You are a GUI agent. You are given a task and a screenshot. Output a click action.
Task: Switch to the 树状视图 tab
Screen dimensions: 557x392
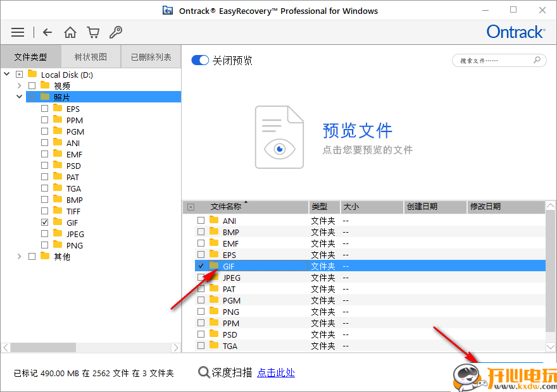(91, 57)
